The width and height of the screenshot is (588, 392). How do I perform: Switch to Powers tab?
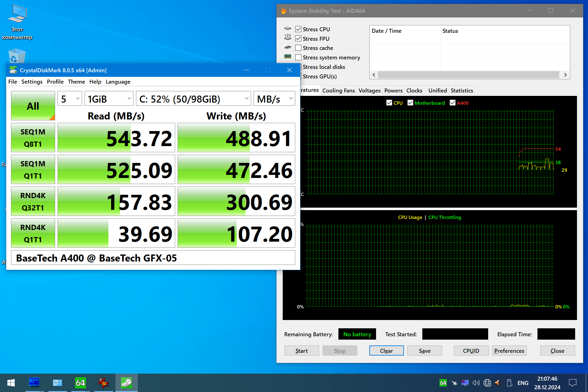pyautogui.click(x=393, y=91)
